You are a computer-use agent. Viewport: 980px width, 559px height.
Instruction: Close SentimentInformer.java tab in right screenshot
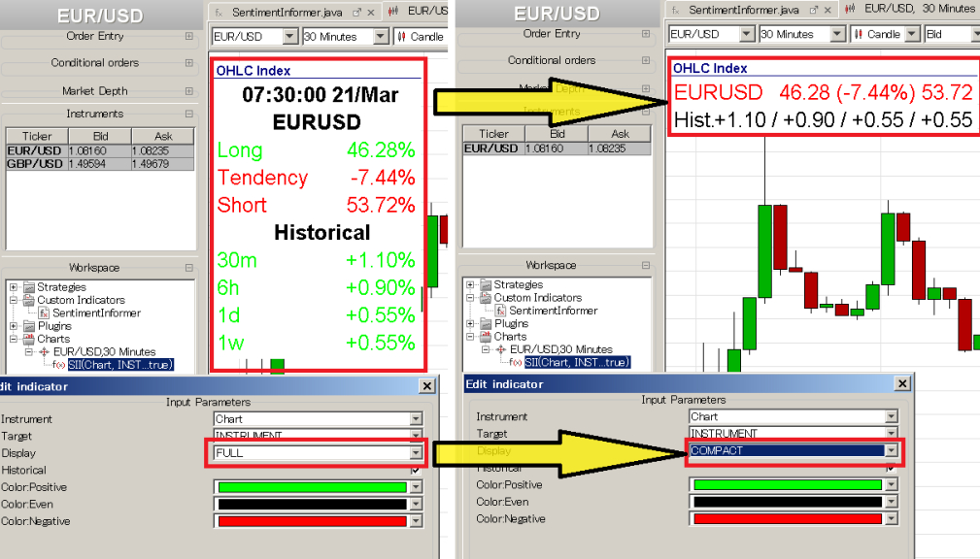point(828,10)
